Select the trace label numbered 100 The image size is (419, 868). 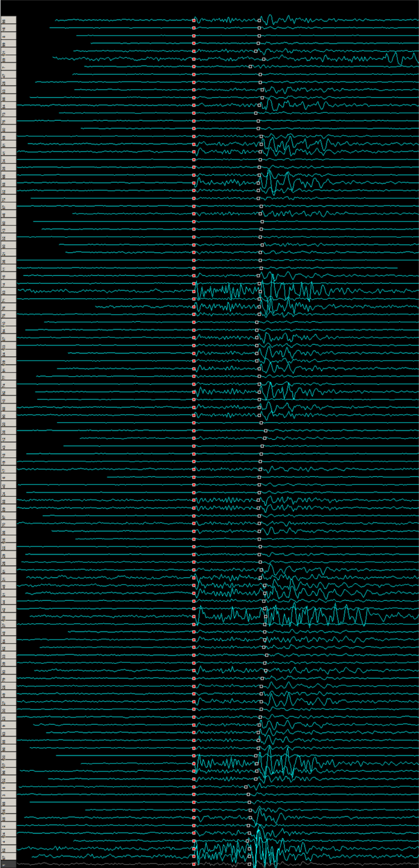pyautogui.click(x=8, y=756)
